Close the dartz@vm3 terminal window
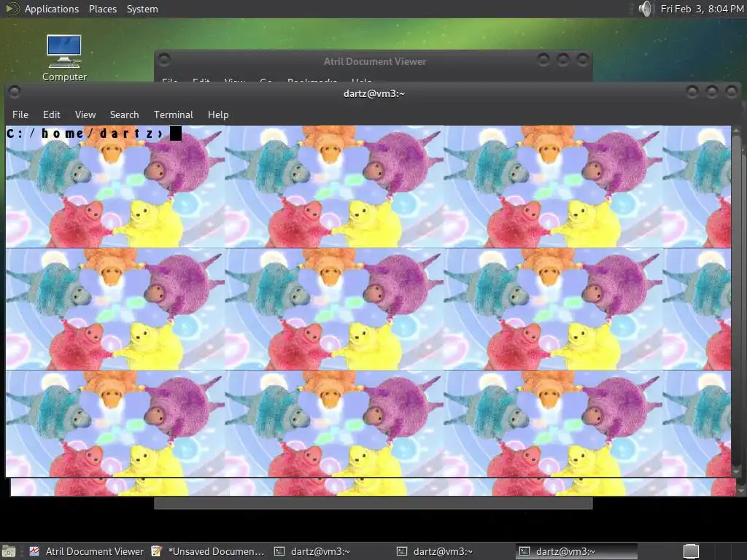 coord(731,91)
